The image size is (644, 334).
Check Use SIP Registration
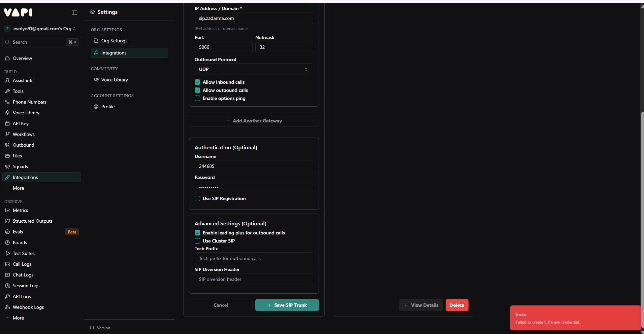tap(197, 198)
